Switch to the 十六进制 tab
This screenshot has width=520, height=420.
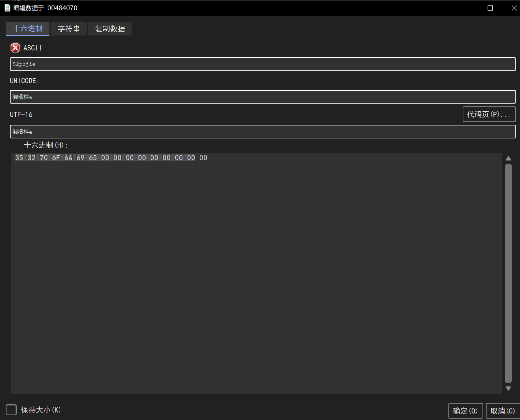coord(28,29)
